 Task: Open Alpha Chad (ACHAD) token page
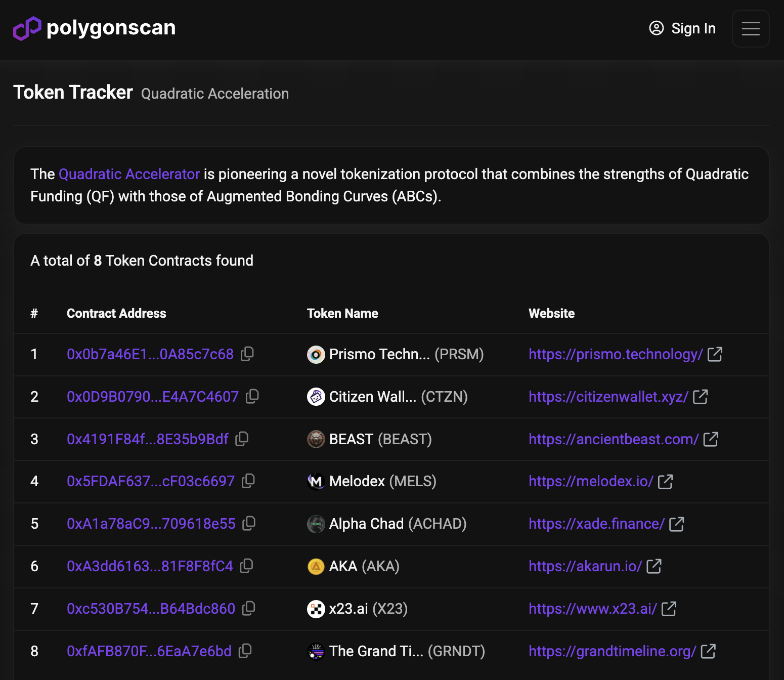(398, 524)
